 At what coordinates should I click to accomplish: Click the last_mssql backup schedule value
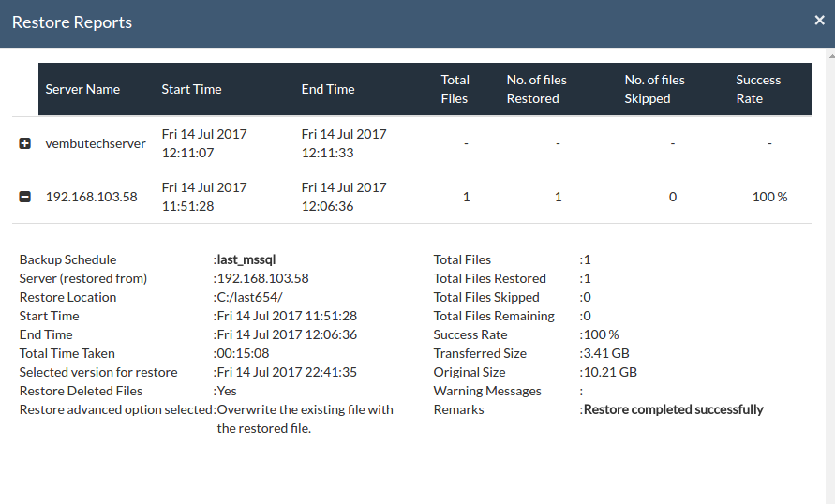246,259
